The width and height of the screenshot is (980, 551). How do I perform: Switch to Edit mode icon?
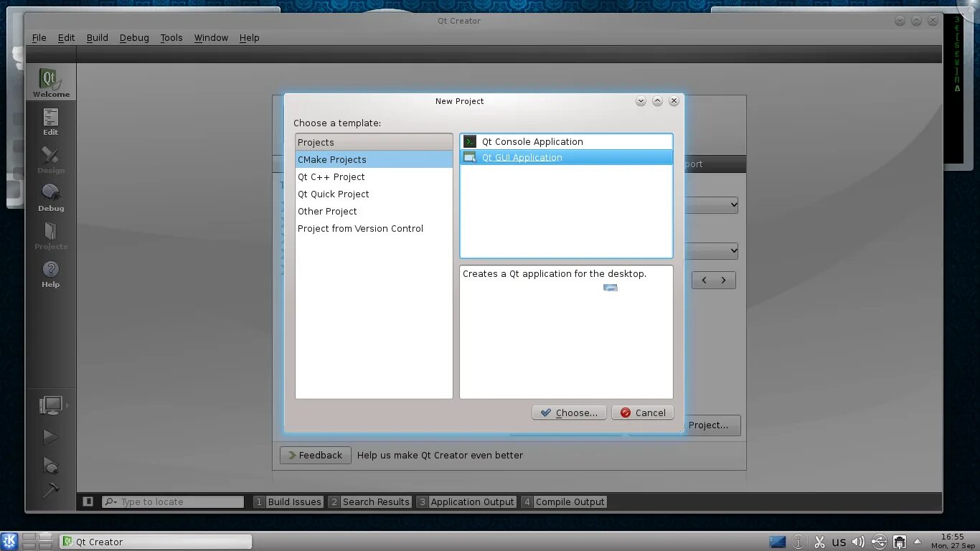(50, 121)
